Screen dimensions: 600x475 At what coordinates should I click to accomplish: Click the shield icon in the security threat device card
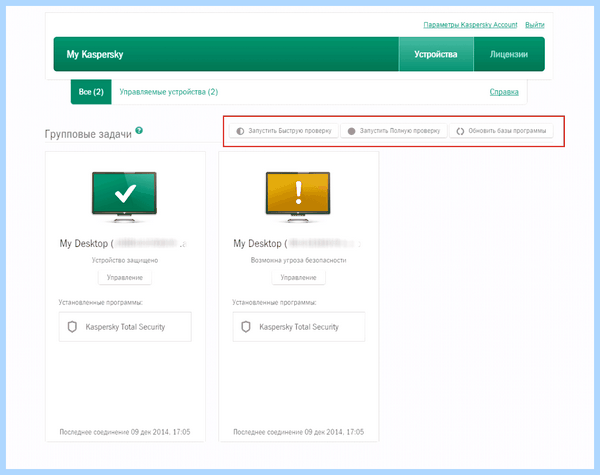[x=246, y=326]
